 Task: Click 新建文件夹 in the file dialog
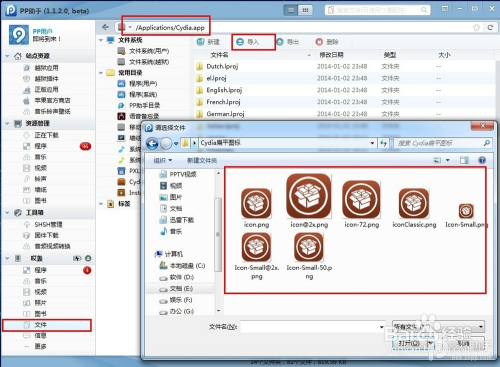[x=202, y=161]
